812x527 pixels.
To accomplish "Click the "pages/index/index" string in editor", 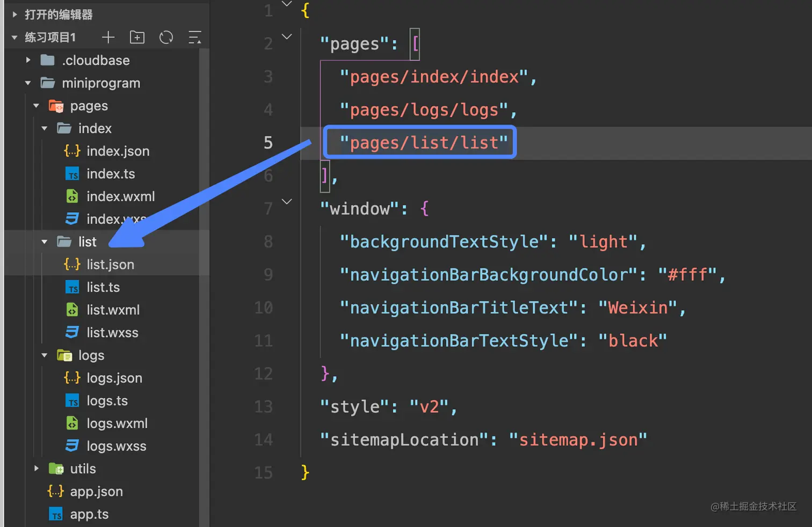I will [434, 77].
